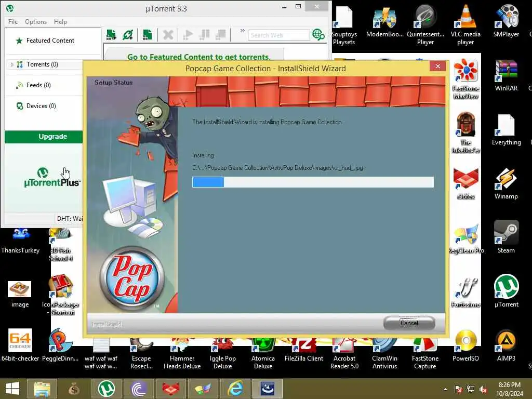The image size is (532, 399).
Task: Open 64bit-checker desktop icon
Action: (20, 345)
